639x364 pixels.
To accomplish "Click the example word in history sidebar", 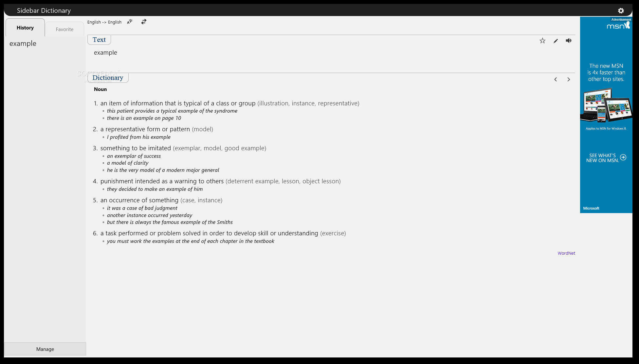I will point(23,43).
